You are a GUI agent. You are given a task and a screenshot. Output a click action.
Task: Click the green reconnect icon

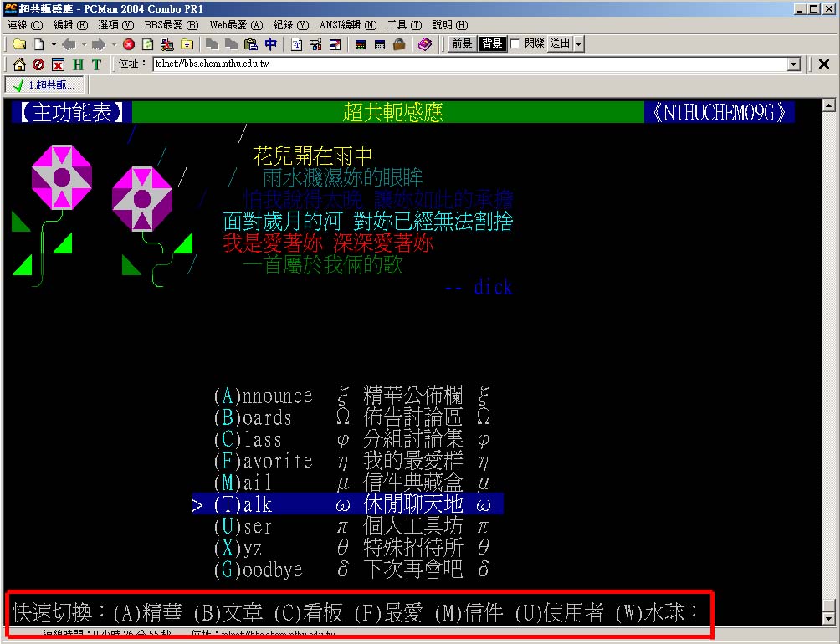coord(147,44)
